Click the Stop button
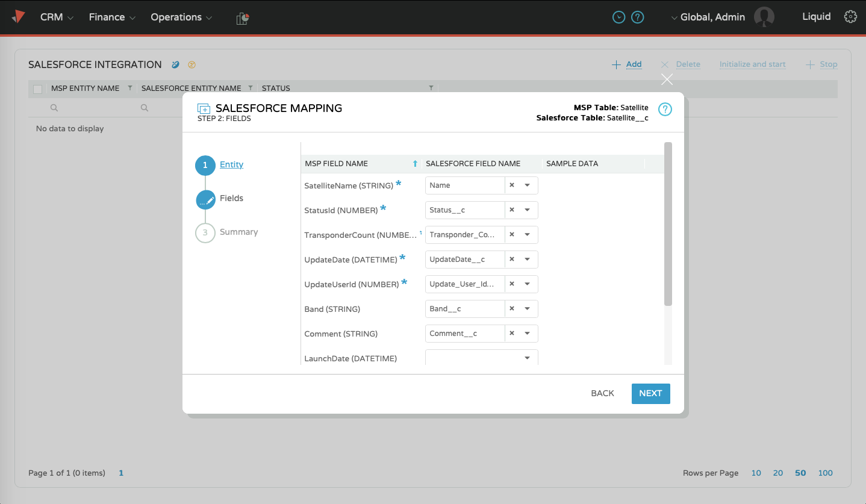866x504 pixels. pos(821,64)
